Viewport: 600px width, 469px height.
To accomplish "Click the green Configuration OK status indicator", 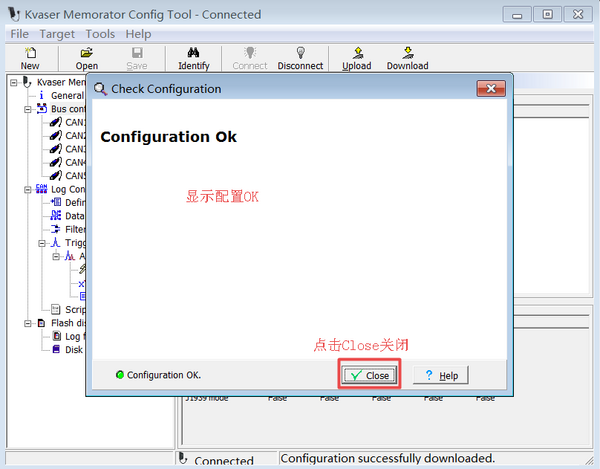I will point(120,375).
